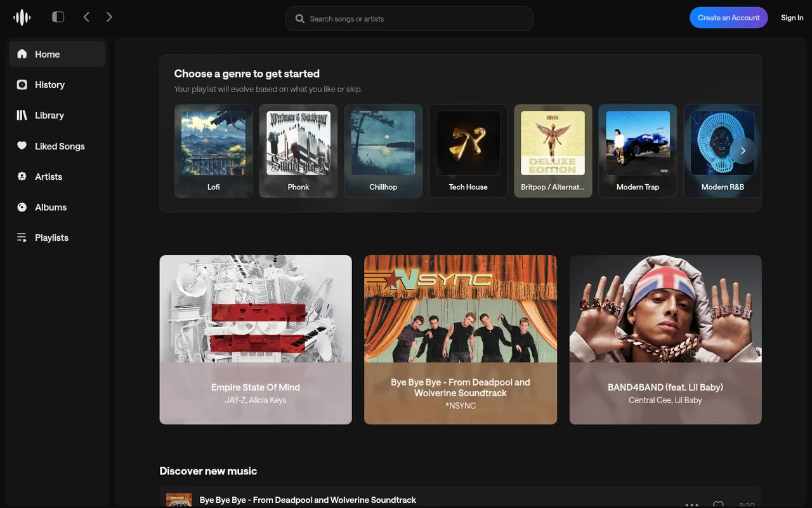Select the Britpop / Alternative genre card
The width and height of the screenshot is (812, 508).
coord(553,151)
